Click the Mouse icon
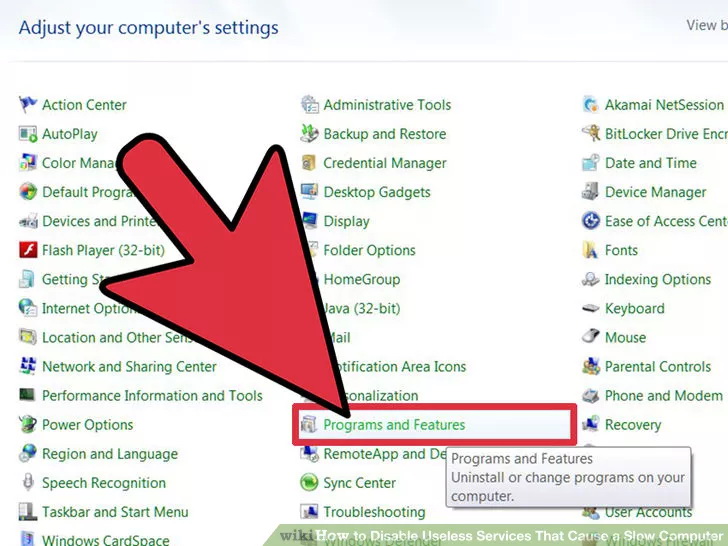 591,336
